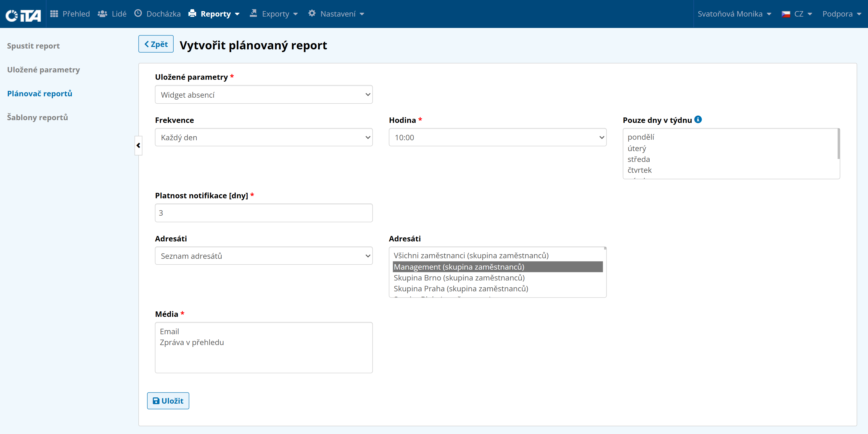Go to the Lidé section
868x434 pixels.
click(x=112, y=14)
